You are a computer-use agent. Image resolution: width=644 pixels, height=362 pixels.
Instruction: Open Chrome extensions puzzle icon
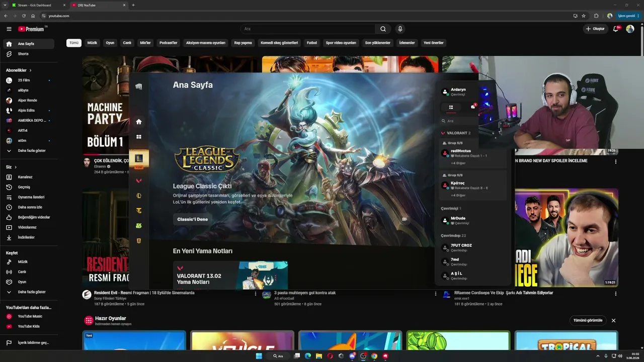596,16
